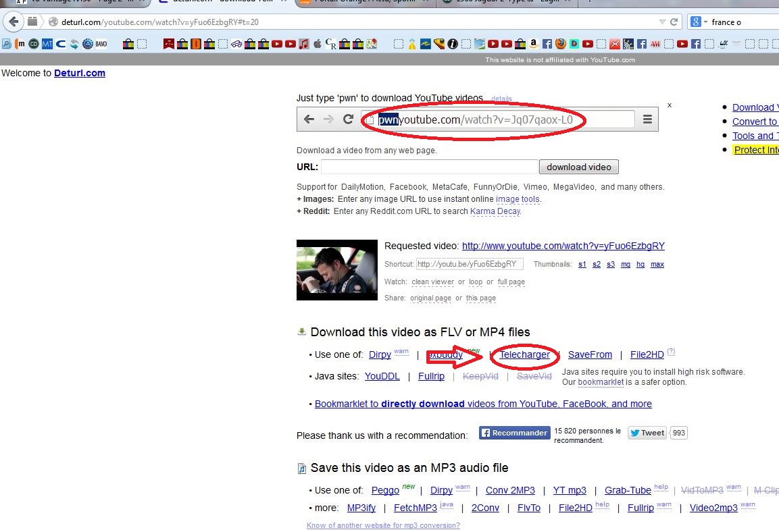The height and width of the screenshot is (532, 779).
Task: Open the blue MT bookmark icon
Action: click(x=47, y=44)
